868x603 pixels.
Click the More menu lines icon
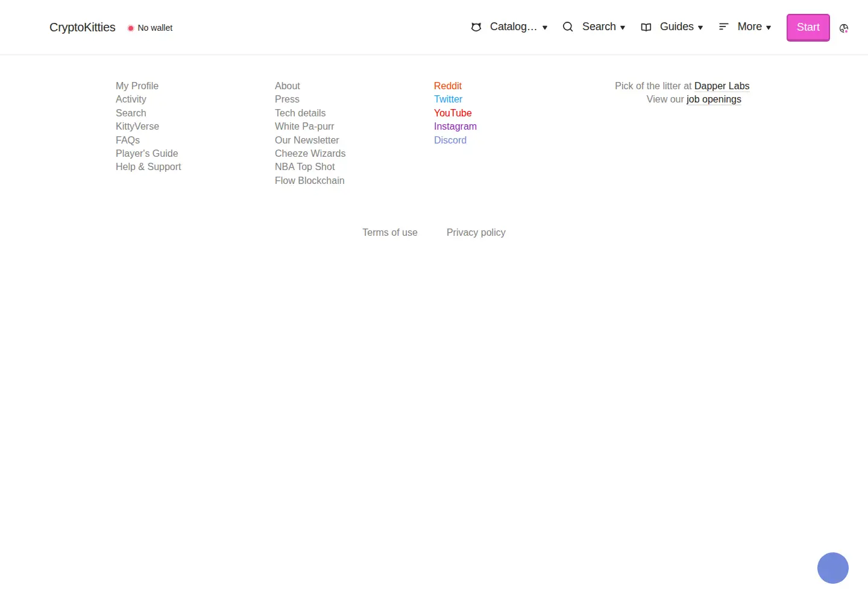pyautogui.click(x=724, y=27)
